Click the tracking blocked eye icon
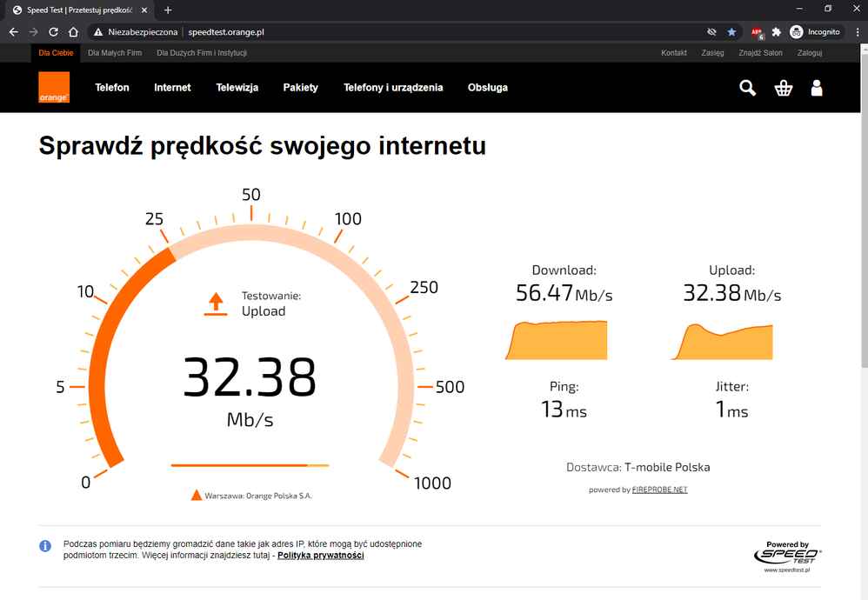868x600 pixels. pos(712,32)
